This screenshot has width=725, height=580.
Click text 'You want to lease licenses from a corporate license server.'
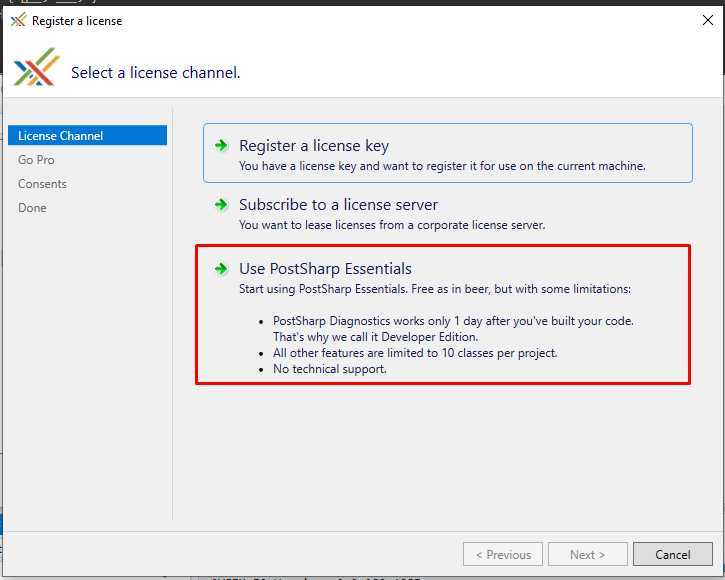392,225
